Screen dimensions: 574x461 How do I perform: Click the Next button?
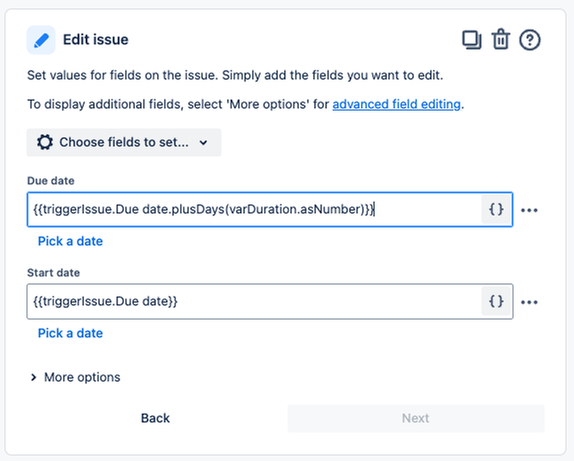click(x=416, y=418)
